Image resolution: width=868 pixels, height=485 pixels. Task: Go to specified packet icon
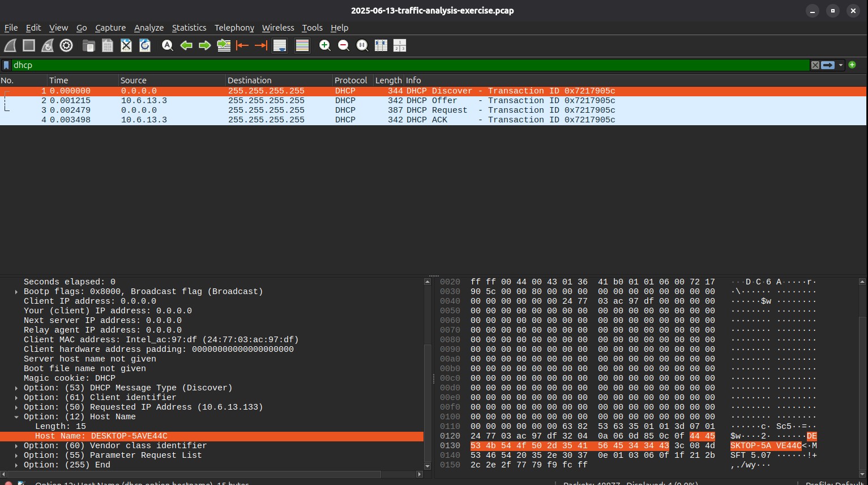[x=224, y=46]
